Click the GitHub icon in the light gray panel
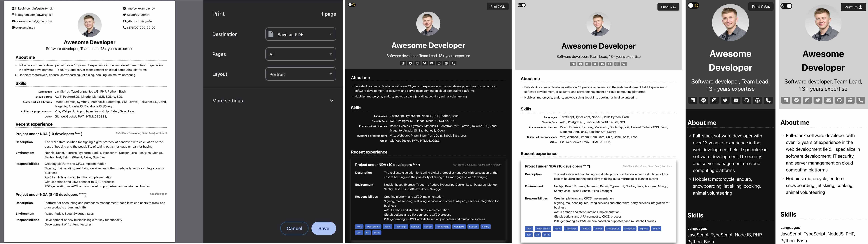The width and height of the screenshot is (868, 244). point(609,64)
